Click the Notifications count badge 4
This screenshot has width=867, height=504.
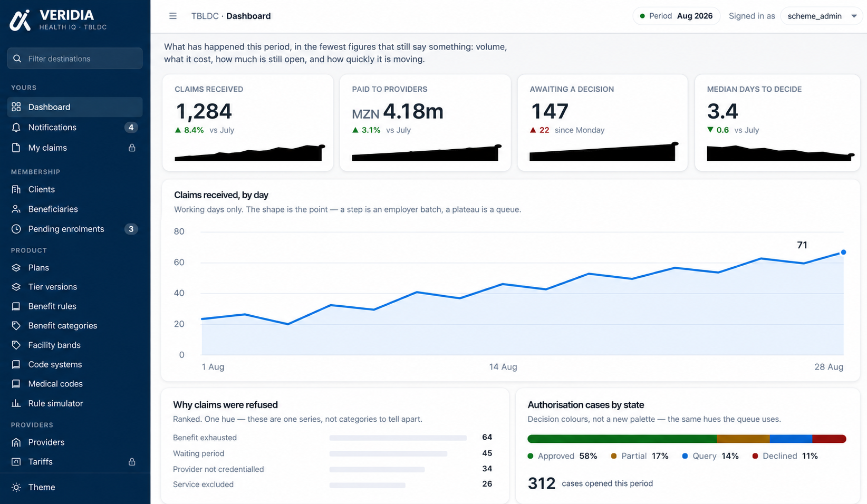coord(131,128)
